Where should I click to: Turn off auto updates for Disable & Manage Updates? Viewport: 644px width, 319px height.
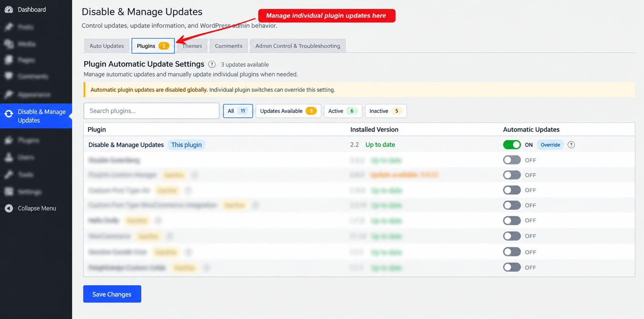click(x=512, y=145)
